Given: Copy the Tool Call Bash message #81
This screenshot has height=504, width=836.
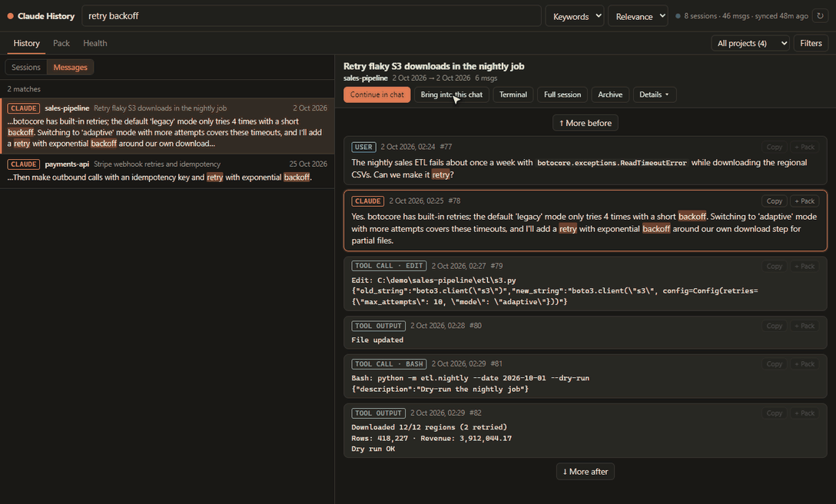Looking at the screenshot, I should coord(775,364).
